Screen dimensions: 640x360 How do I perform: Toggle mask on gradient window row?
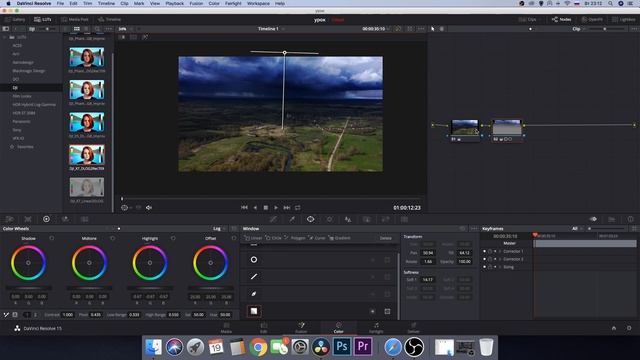pyautogui.click(x=387, y=311)
